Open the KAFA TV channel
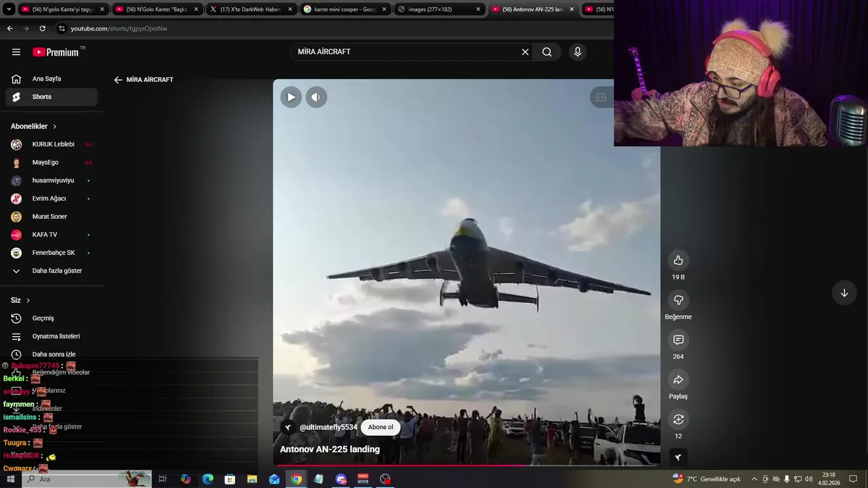This screenshot has width=868, height=488. coord(52,235)
